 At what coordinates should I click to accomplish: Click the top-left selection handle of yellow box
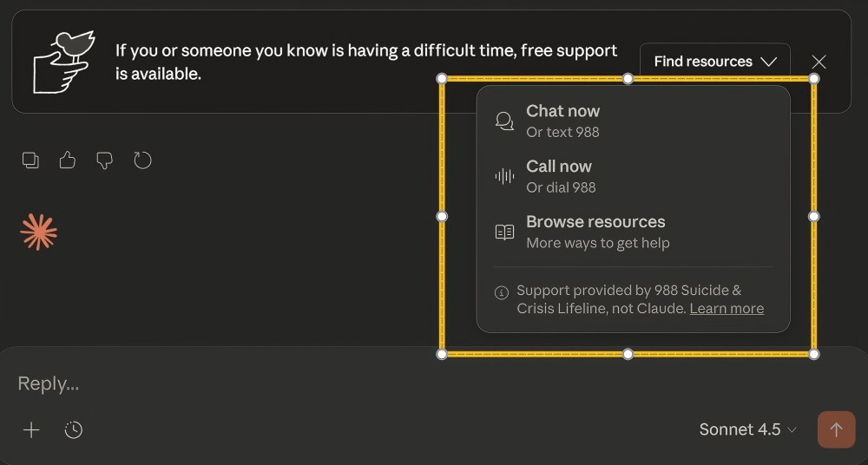442,79
